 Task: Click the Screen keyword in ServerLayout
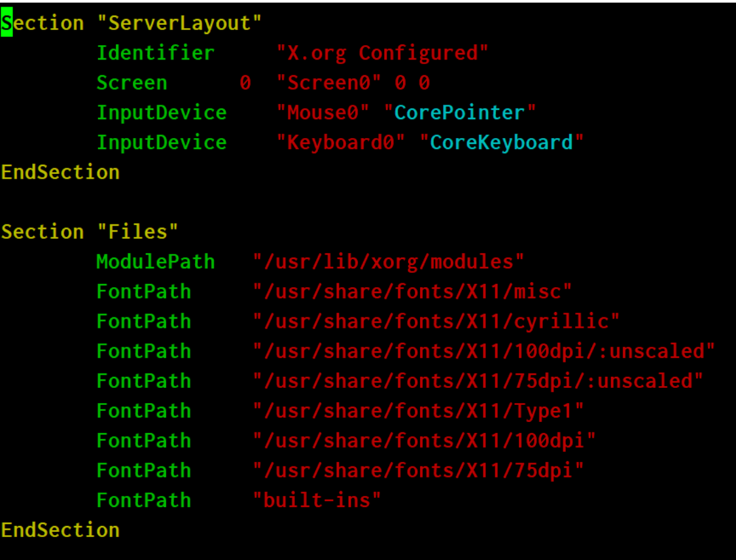(x=132, y=82)
